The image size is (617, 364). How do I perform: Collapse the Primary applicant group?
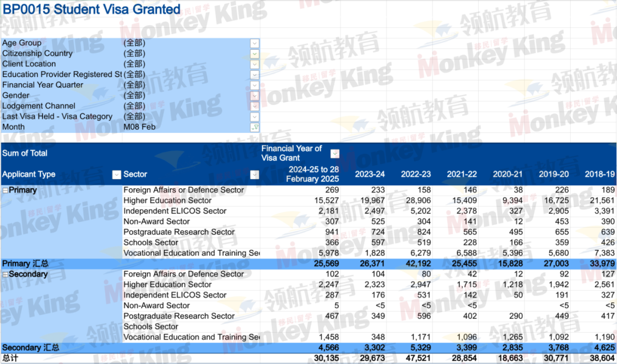[5, 190]
